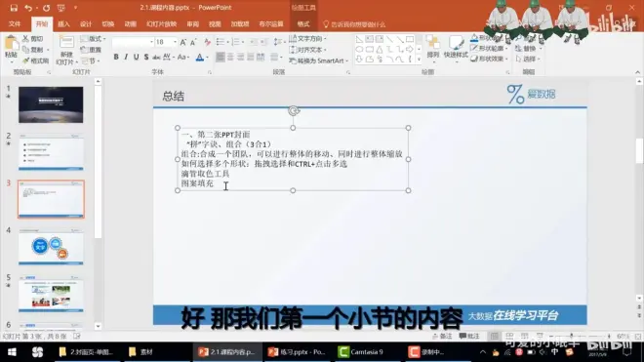Click the Clear All Formatting eraser icon

coord(208,42)
